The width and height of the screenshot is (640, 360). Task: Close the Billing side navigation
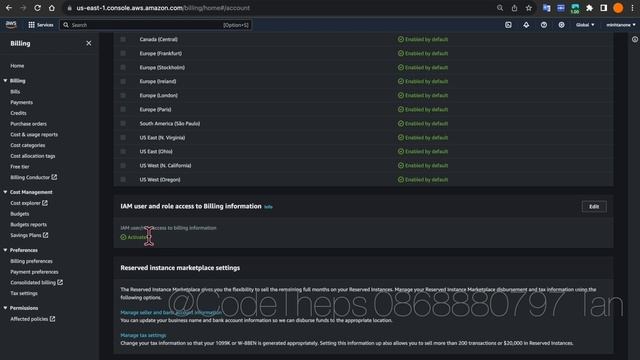click(89, 43)
